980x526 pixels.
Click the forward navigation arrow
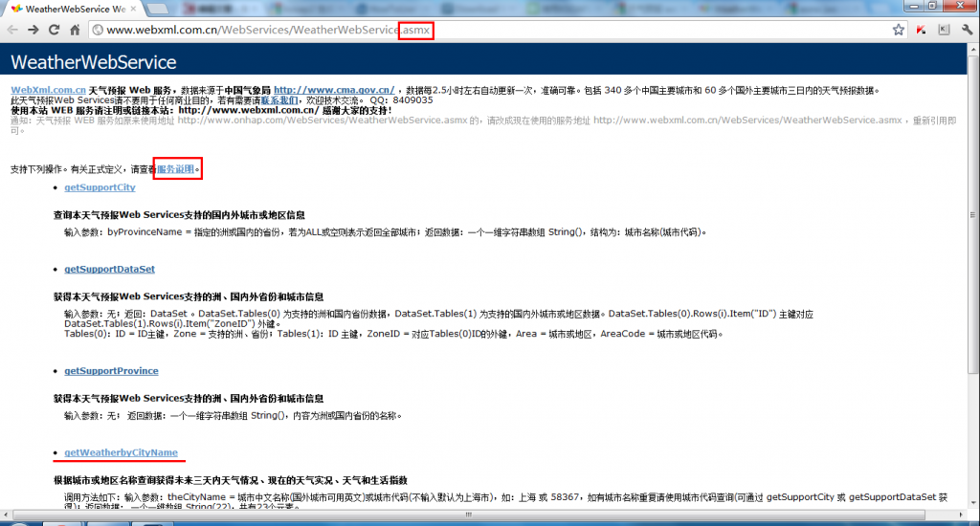click(x=33, y=30)
